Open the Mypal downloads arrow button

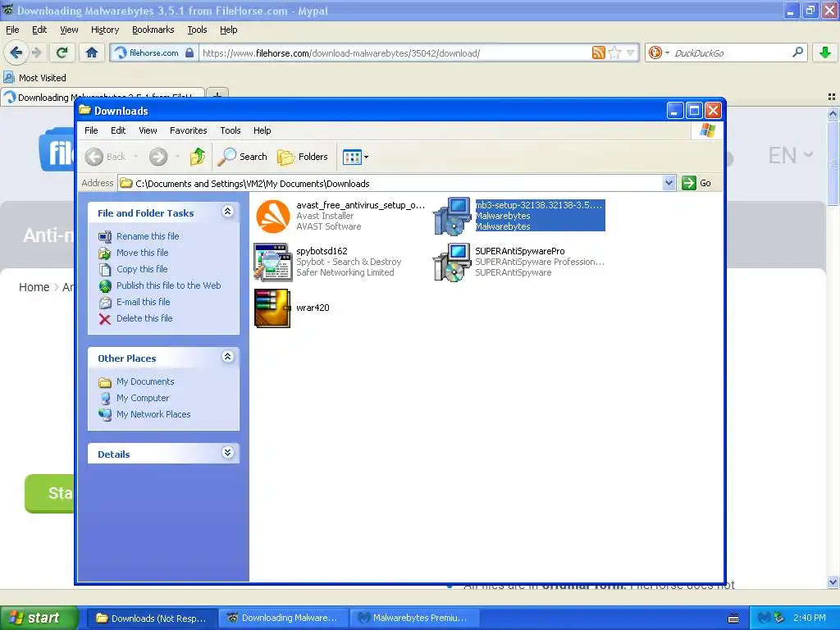[825, 52]
